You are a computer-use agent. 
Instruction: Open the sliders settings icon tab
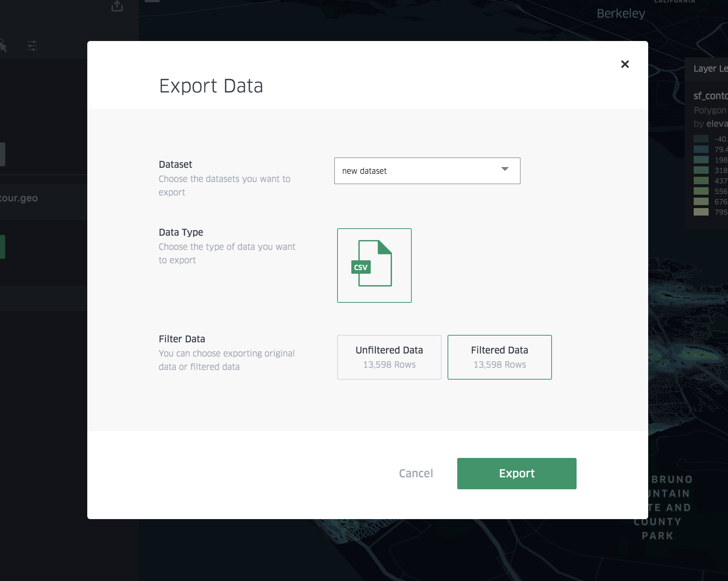(x=32, y=46)
